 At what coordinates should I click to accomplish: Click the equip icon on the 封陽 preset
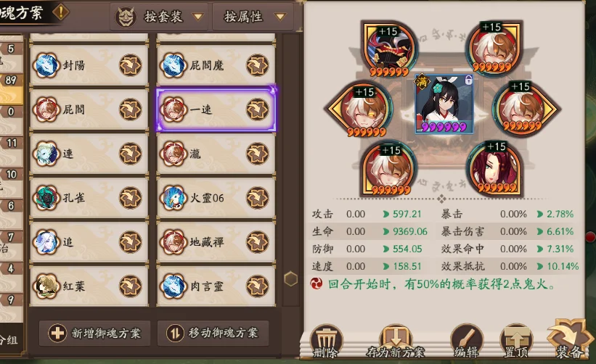131,65
